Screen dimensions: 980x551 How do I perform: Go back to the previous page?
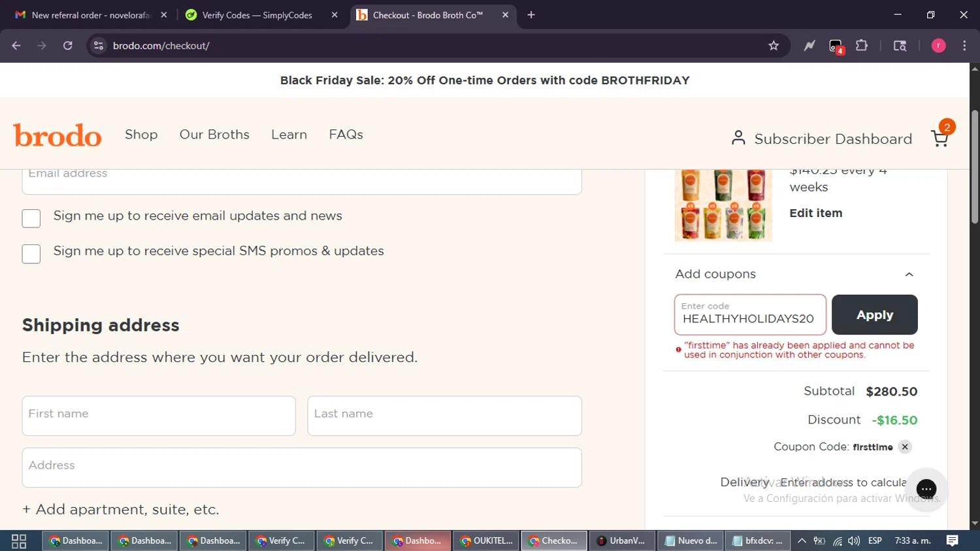coord(16,46)
